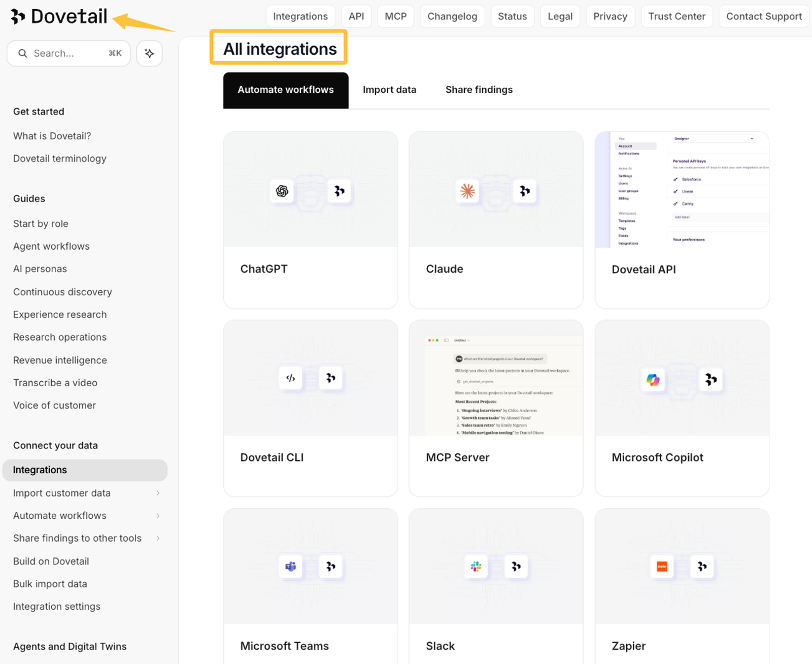Click the Zapier card title
812x664 pixels.
pyautogui.click(x=628, y=646)
